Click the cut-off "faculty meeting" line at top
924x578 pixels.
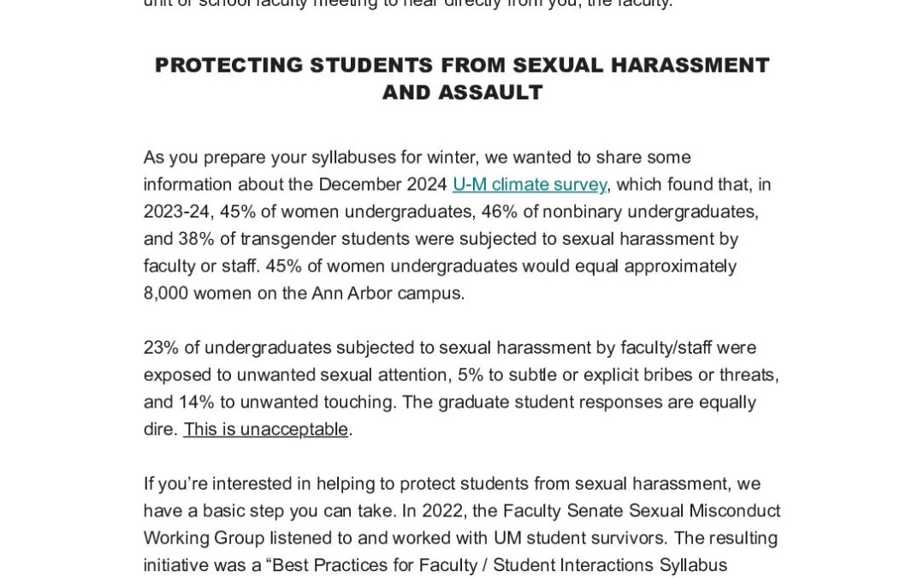411,3
